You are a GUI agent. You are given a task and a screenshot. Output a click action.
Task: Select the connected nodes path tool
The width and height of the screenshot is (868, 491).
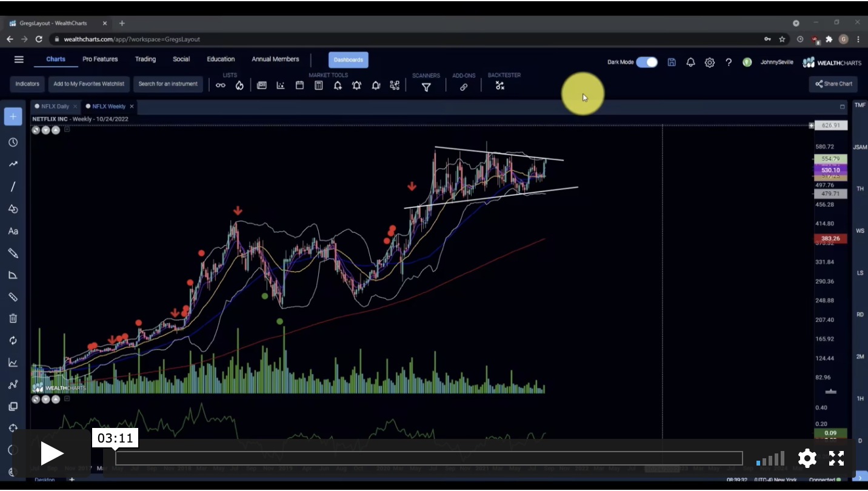pyautogui.click(x=13, y=384)
